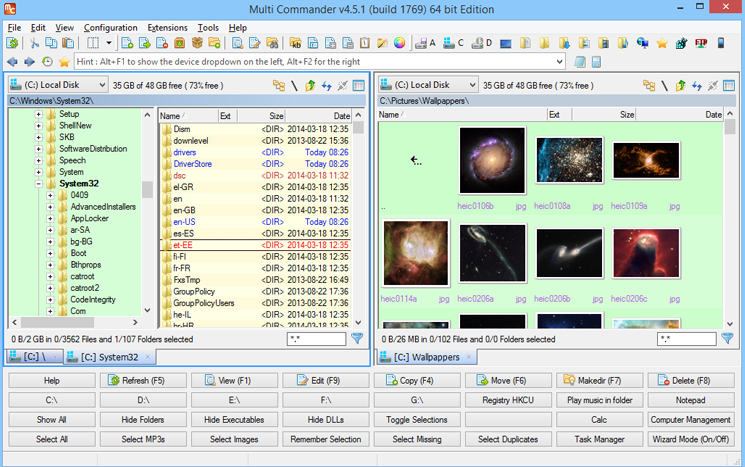Select the GroupPolicyUsers folder row
Screen dimensions: 745x467
click(x=256, y=303)
